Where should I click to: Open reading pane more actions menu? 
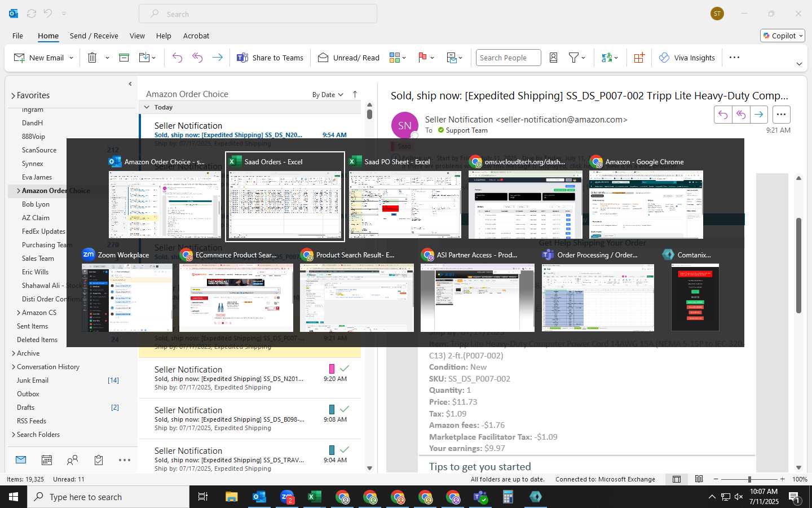pyautogui.click(x=781, y=115)
